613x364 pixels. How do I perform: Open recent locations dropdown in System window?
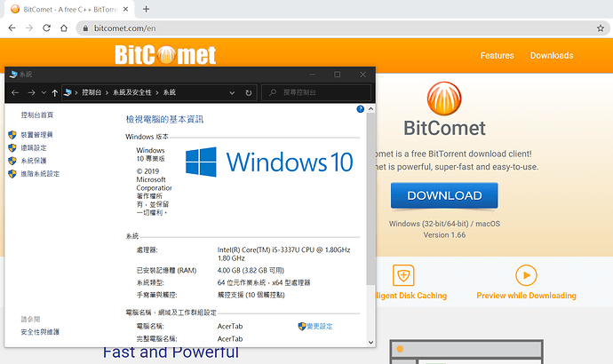click(44, 92)
